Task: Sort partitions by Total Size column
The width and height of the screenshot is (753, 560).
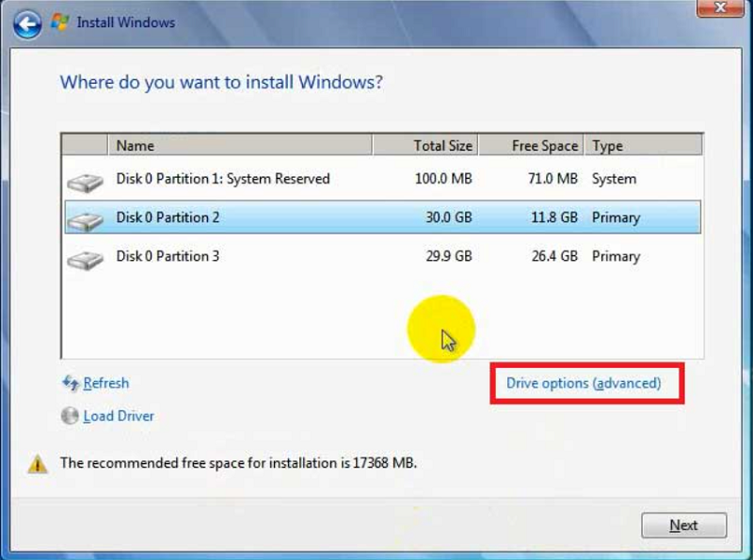Action: (425, 146)
